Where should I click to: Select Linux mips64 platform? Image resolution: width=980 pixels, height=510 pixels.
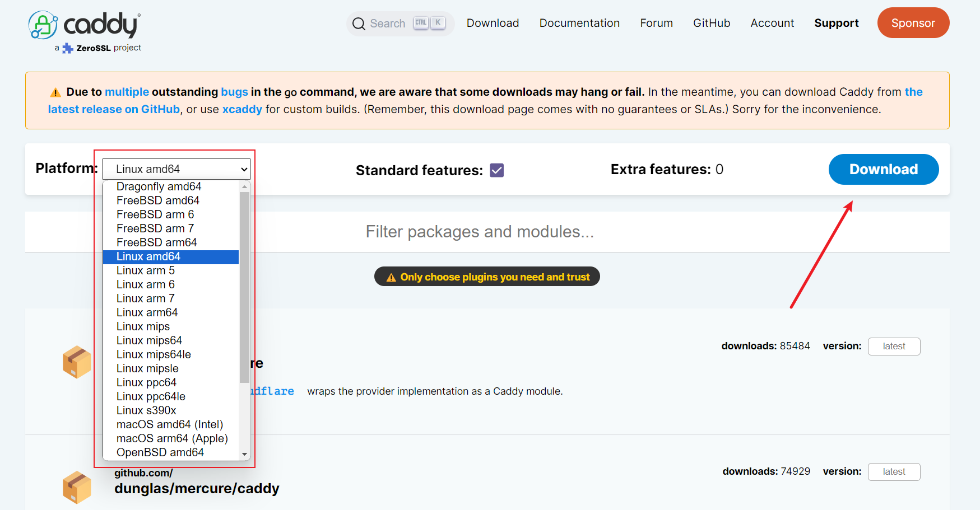tap(171, 340)
